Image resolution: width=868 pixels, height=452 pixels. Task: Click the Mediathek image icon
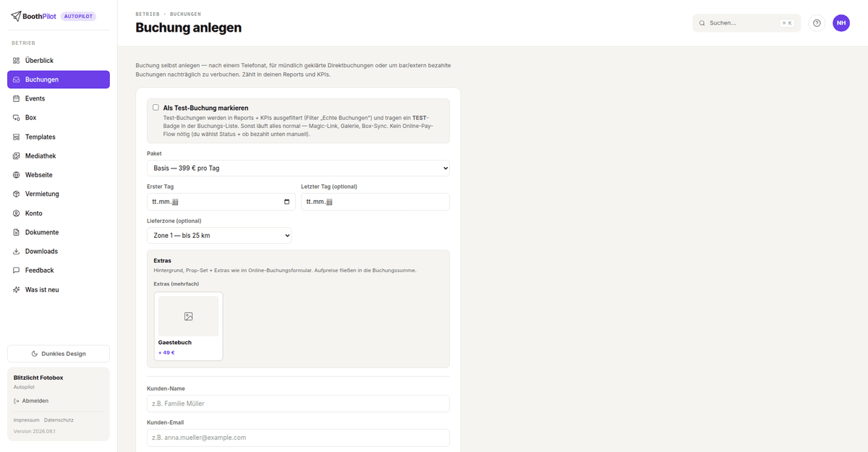(17, 155)
